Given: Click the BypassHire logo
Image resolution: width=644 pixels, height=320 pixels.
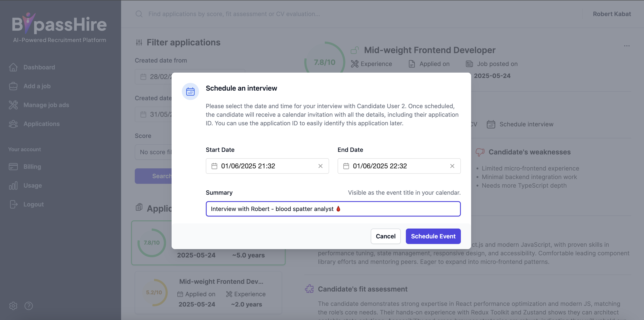Looking at the screenshot, I should (x=59, y=27).
